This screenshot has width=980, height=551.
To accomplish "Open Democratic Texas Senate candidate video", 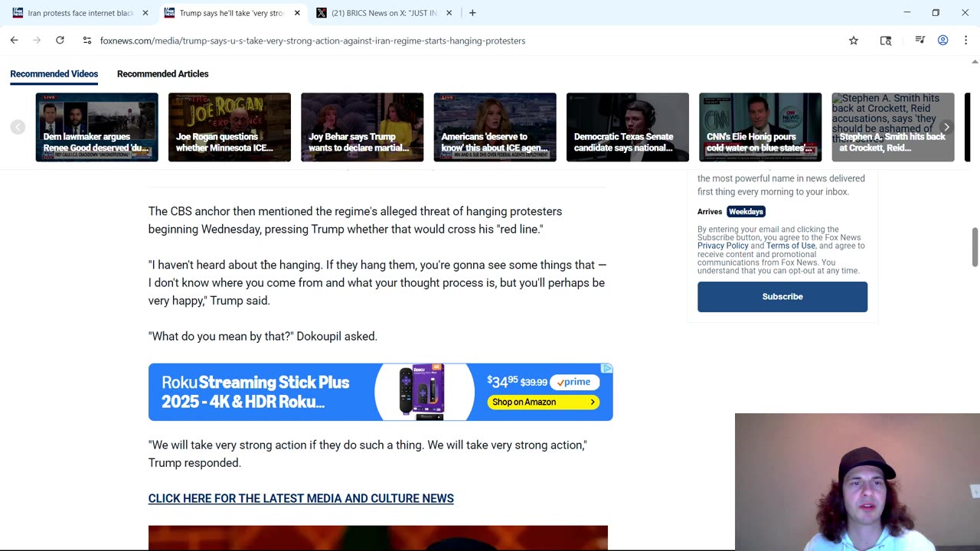I will pos(628,127).
